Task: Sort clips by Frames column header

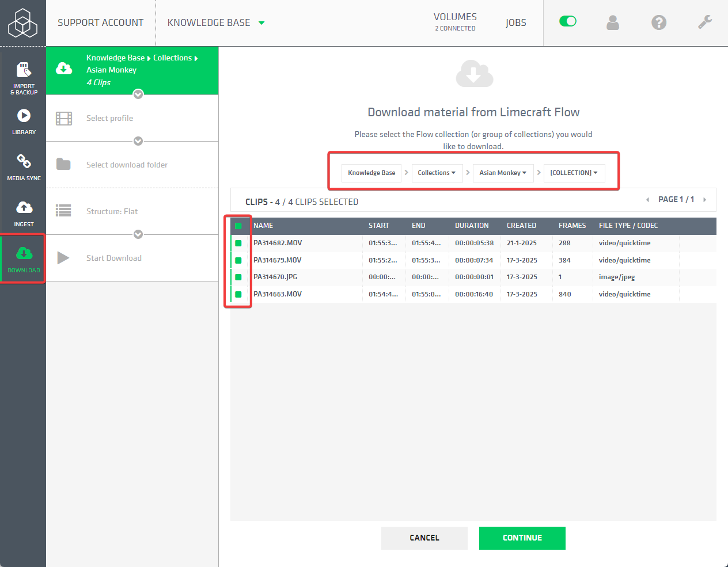Action: coord(572,226)
